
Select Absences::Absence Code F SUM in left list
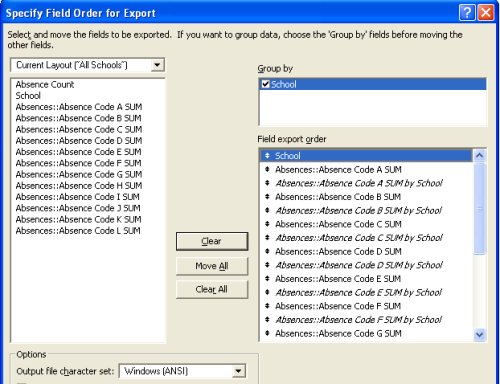point(78,163)
